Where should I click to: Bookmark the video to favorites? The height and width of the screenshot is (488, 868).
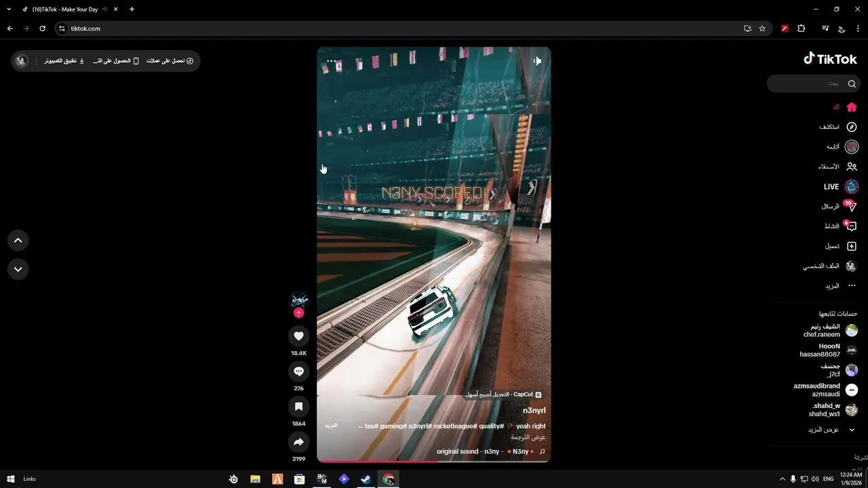tap(298, 407)
